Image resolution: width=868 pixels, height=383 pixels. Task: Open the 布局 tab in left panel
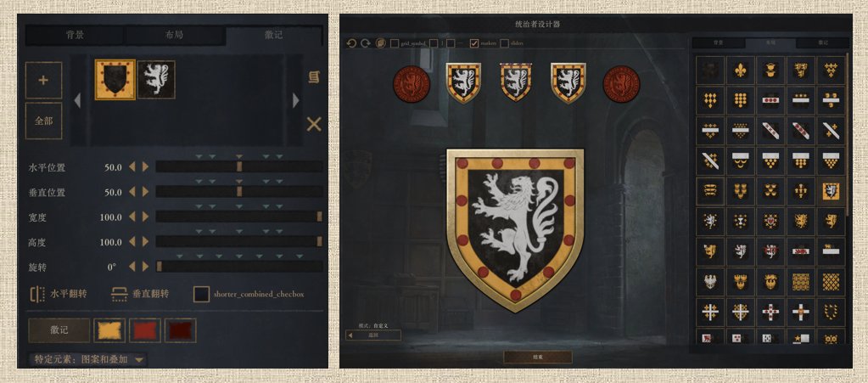pos(175,35)
